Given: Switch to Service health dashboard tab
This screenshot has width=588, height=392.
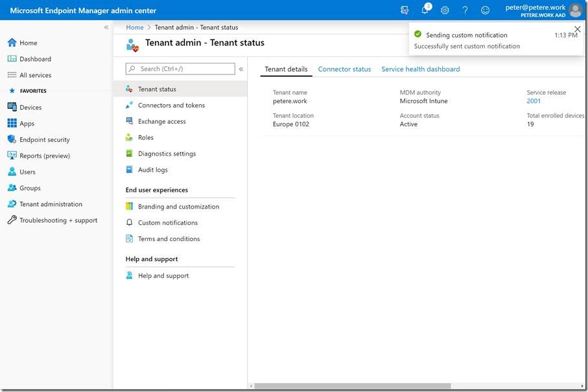Looking at the screenshot, I should (420, 69).
